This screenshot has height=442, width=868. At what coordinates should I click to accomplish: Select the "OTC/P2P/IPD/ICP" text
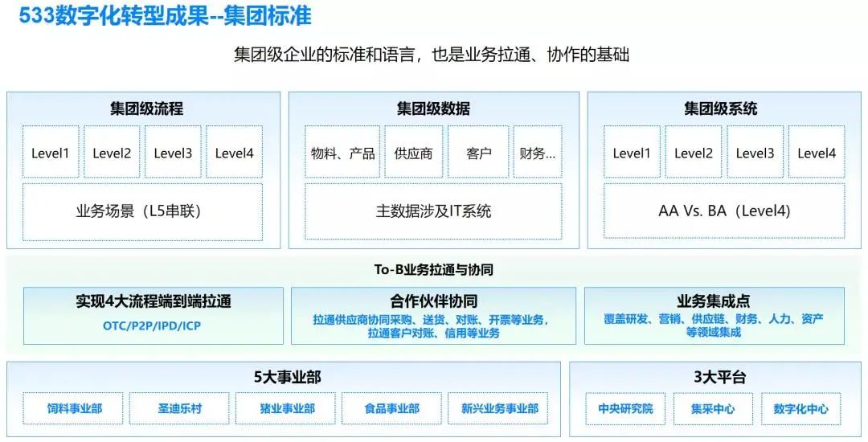coord(152,325)
